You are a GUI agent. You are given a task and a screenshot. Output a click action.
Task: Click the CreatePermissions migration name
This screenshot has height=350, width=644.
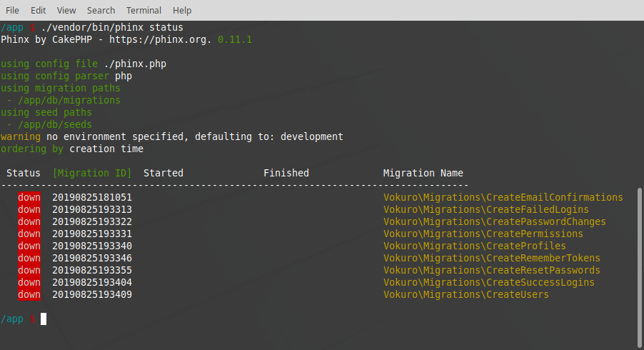pos(483,234)
